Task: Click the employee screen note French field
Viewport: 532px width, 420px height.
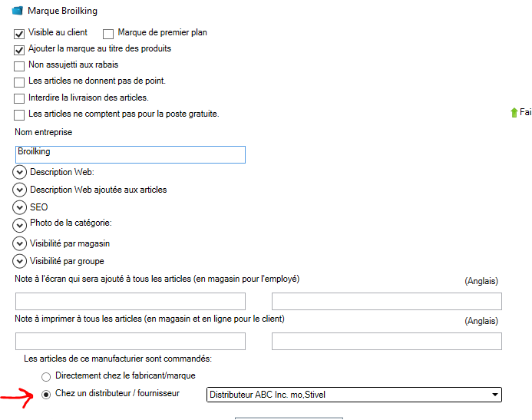Action: click(131, 301)
